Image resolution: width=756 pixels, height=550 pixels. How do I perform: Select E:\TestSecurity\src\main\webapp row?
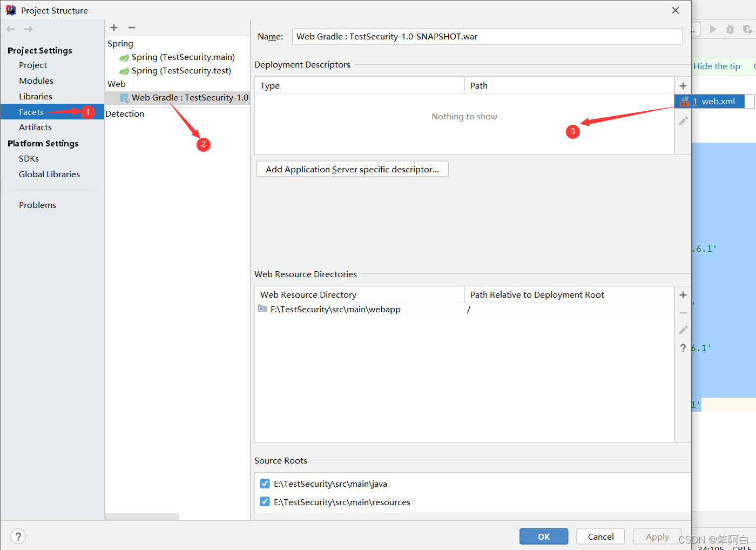(464, 309)
